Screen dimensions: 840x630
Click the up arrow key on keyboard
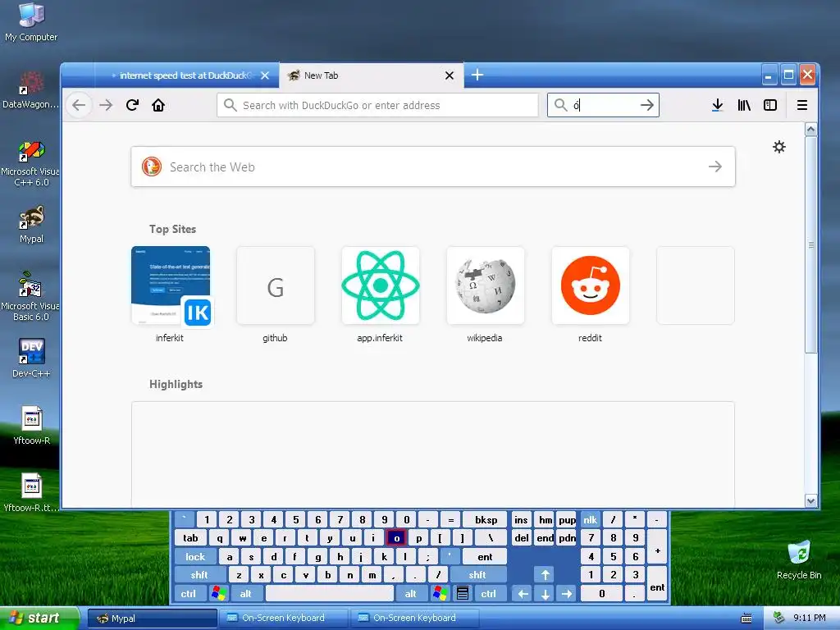point(545,575)
